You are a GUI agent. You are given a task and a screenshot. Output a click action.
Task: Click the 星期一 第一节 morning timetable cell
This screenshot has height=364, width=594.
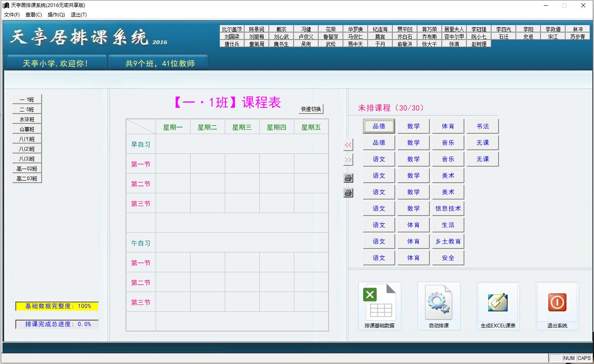pos(173,164)
